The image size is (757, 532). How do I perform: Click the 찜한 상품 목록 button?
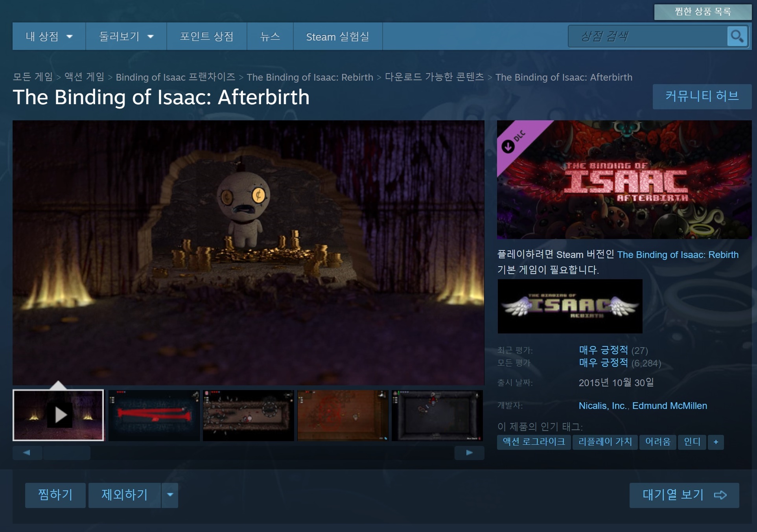pos(703,12)
